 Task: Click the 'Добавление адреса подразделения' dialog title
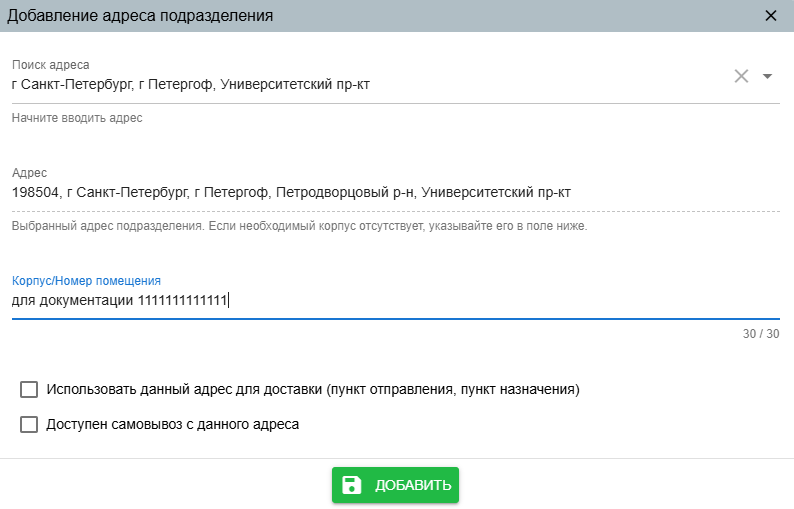coord(140,16)
